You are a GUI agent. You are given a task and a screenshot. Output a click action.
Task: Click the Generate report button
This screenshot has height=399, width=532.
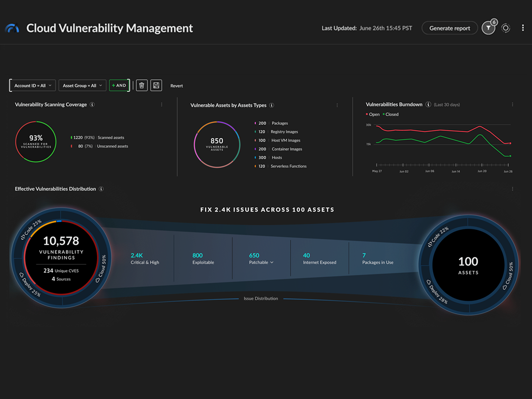tap(450, 28)
